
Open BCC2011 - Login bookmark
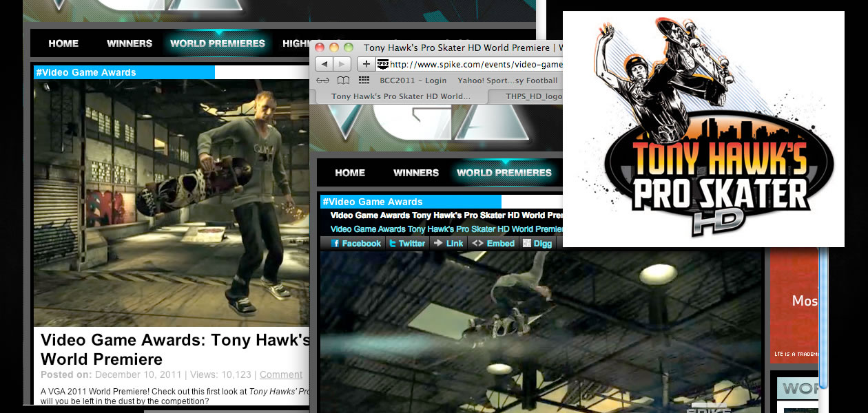(x=413, y=81)
